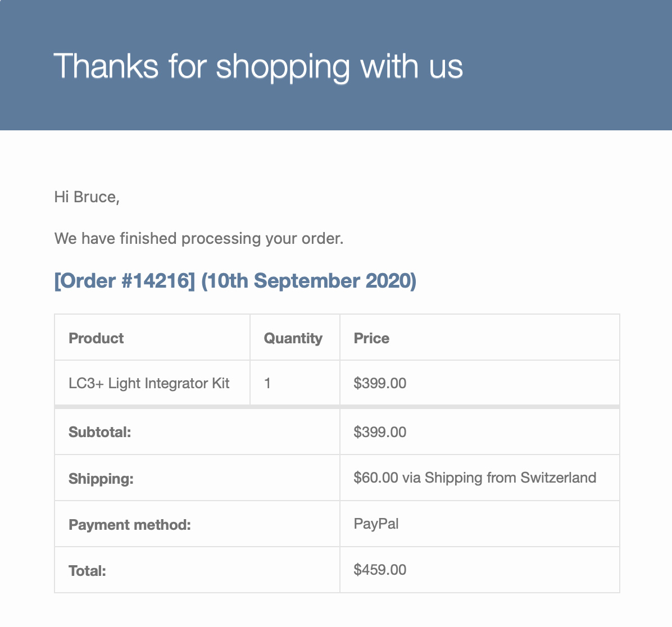Click the Quantity column header
672x627 pixels.
293,338
